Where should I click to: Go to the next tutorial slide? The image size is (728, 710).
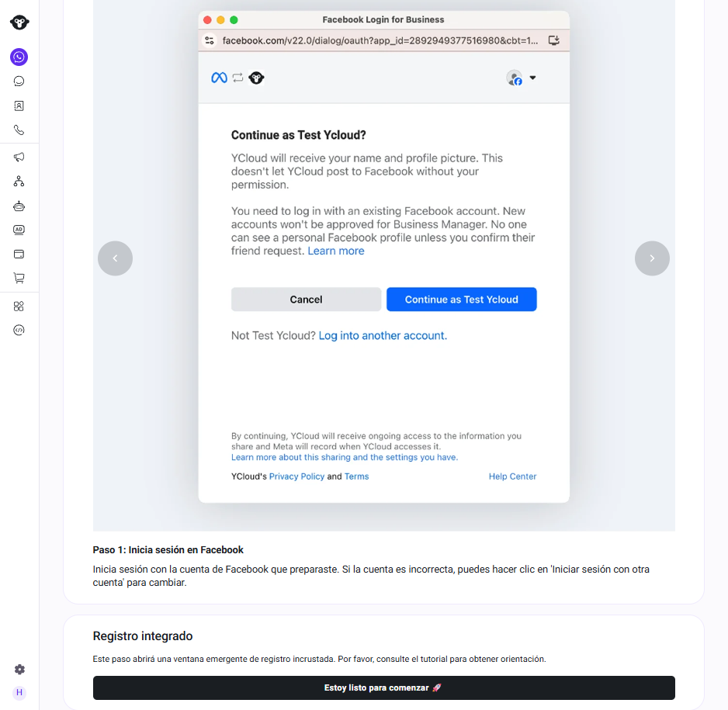[x=652, y=258]
